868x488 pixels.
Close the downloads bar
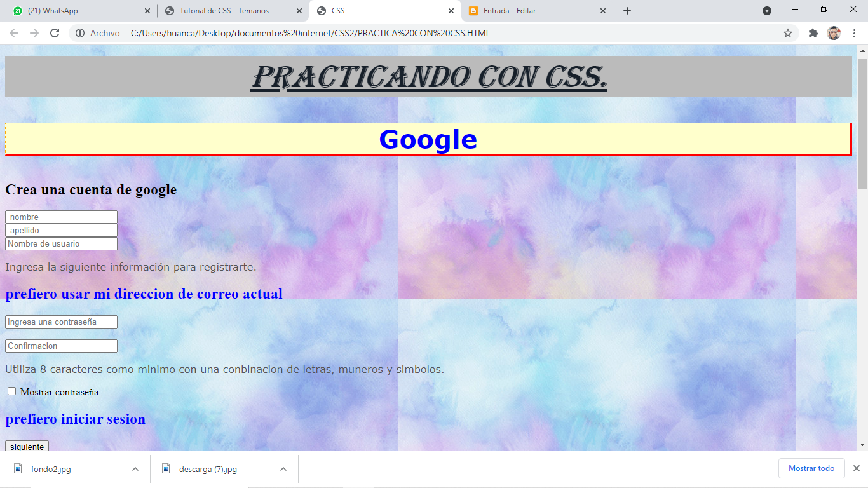click(856, 468)
